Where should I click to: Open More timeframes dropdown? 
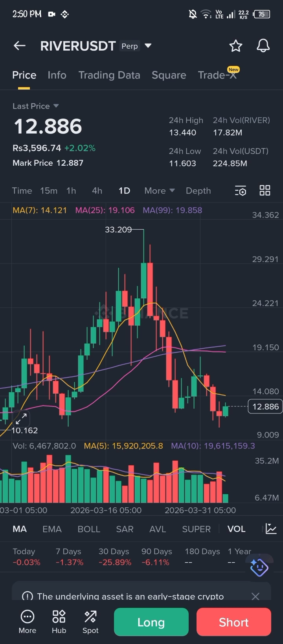click(x=159, y=191)
